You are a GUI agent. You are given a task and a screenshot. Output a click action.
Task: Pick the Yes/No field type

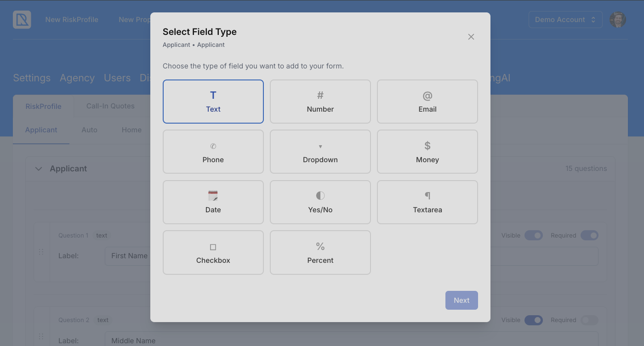320,202
